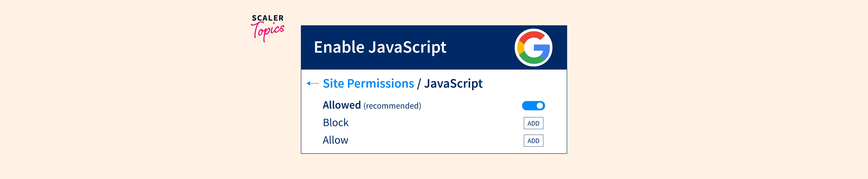This screenshot has width=868, height=179.
Task: Open the Site Permissions breadcrumb link
Action: coord(368,83)
